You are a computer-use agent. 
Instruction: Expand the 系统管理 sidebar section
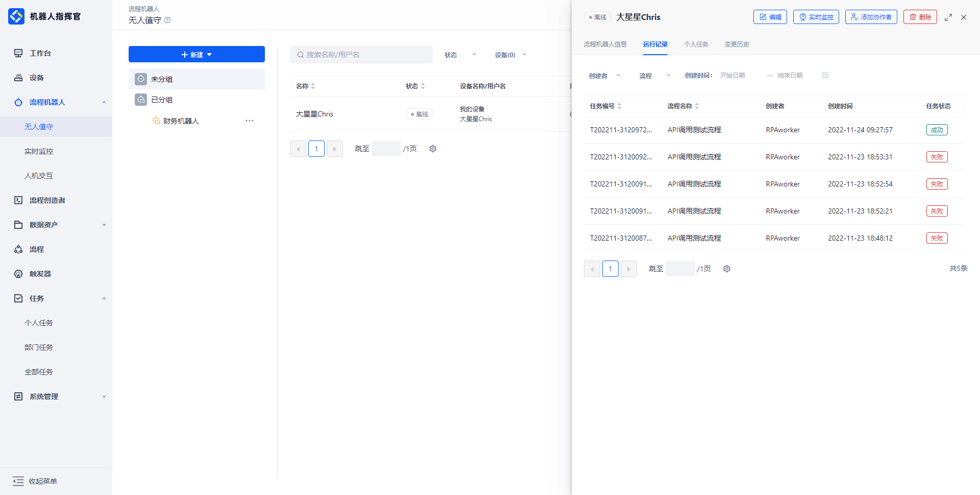[x=104, y=396]
